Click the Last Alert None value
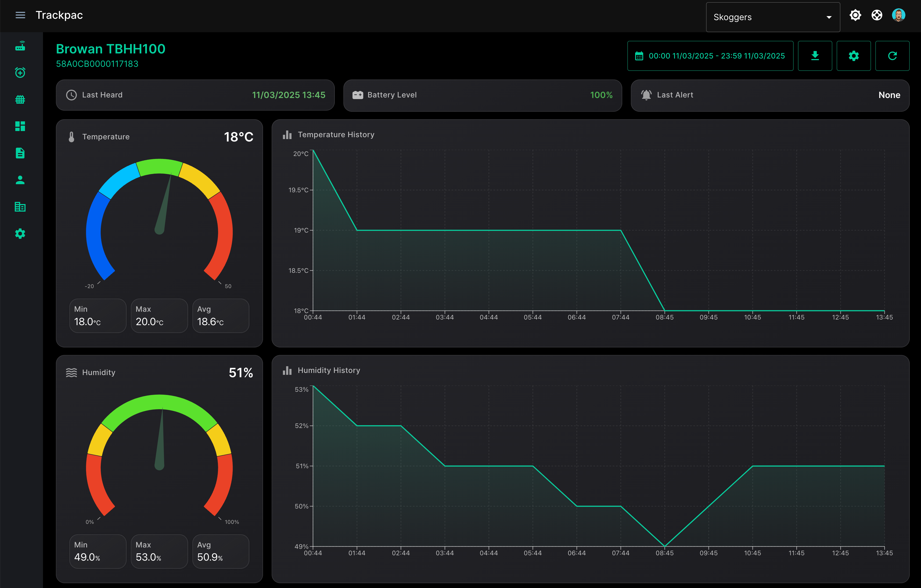 [889, 95]
